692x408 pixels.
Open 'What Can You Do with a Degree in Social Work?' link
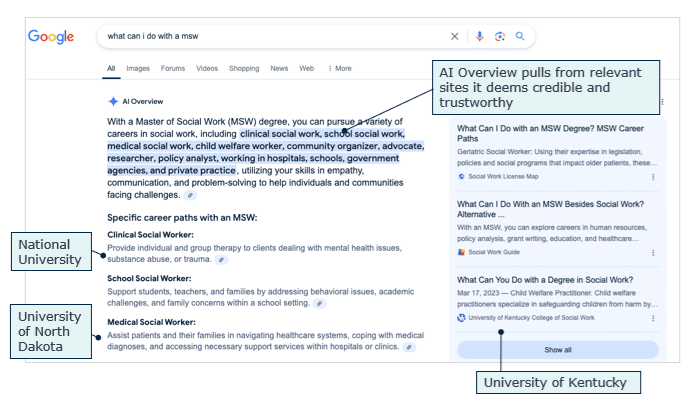[x=544, y=279]
